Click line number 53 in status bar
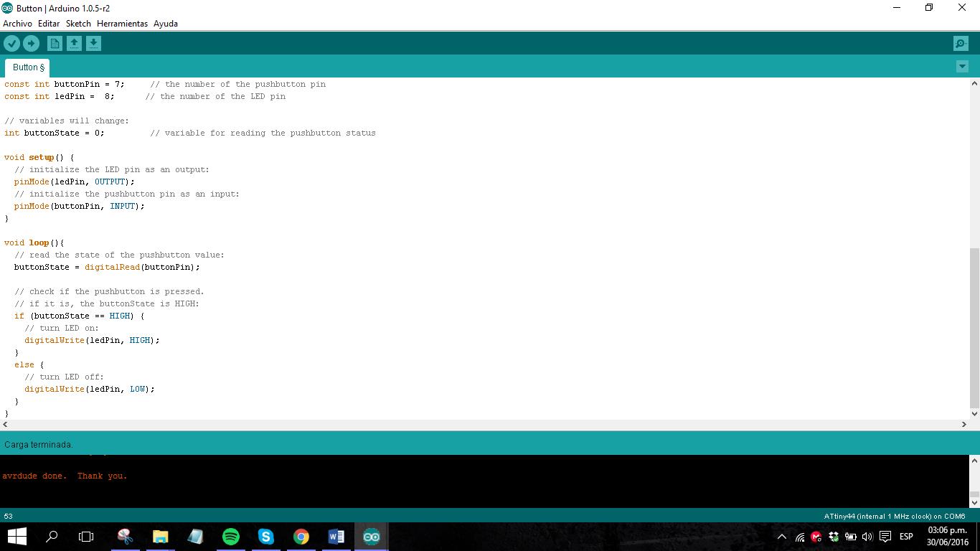This screenshot has height=551, width=980. pos(9,517)
